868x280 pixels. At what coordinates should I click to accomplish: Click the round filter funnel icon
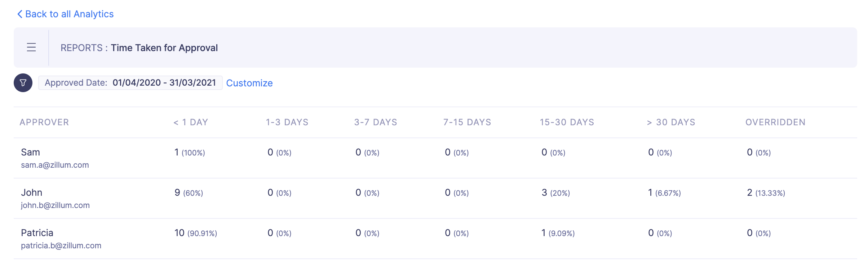tap(23, 83)
